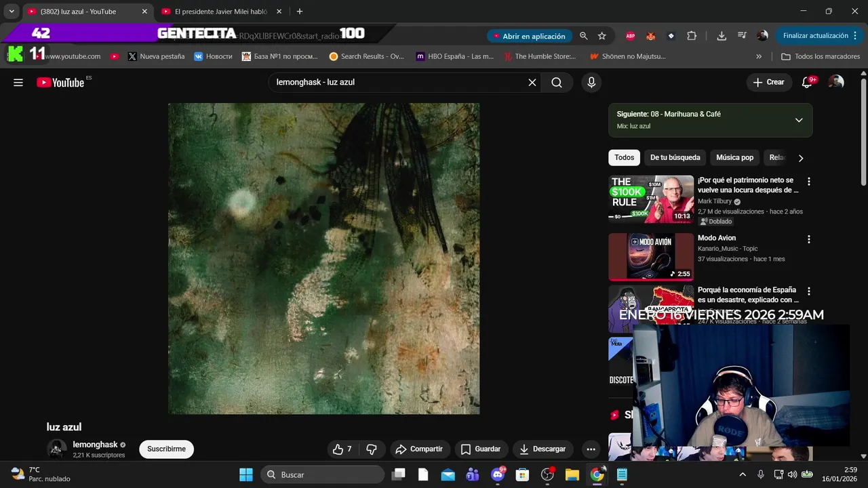
Task: Open options for Mark Tilbury video
Action: pos(808,182)
